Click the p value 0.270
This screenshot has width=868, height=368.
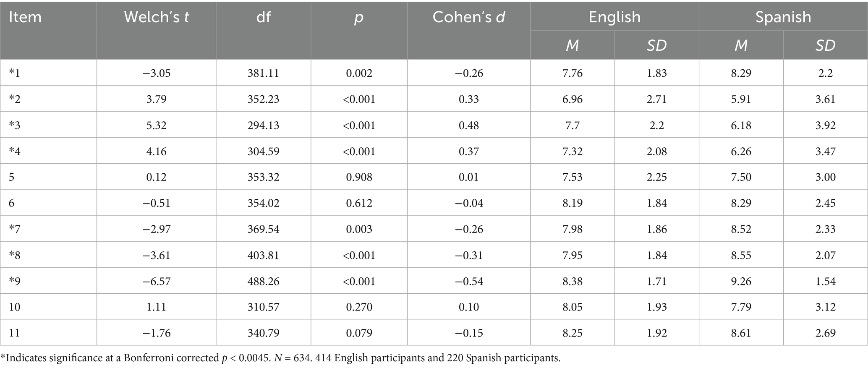(359, 307)
